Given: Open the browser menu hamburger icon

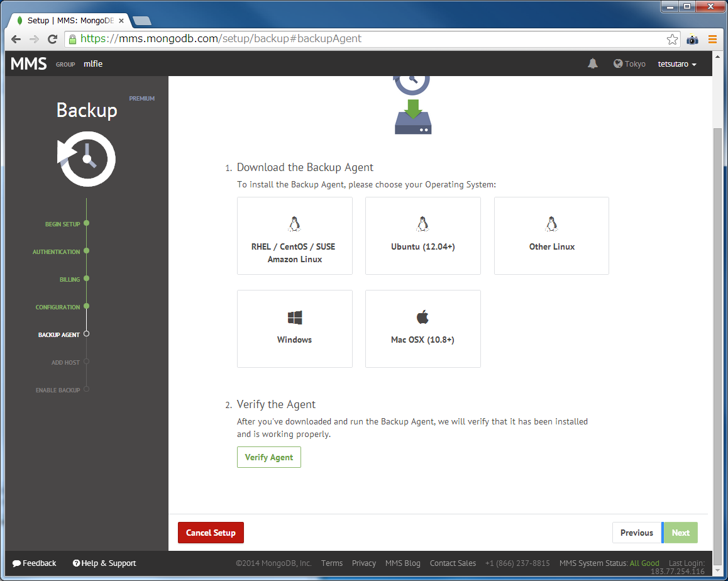Looking at the screenshot, I should pyautogui.click(x=712, y=39).
